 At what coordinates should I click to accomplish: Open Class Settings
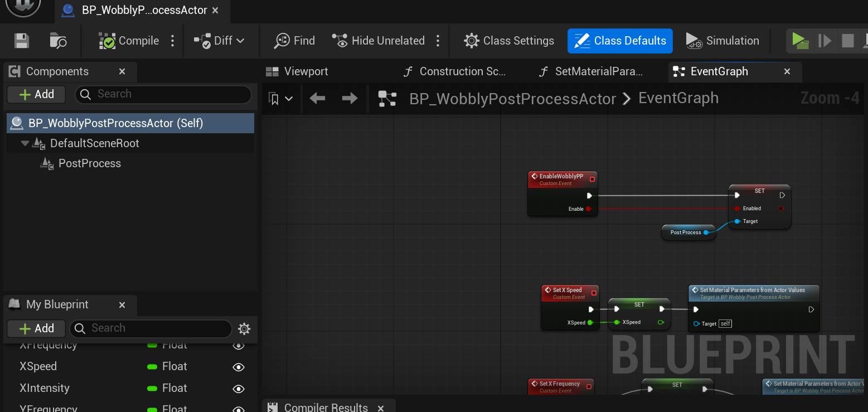(x=509, y=41)
